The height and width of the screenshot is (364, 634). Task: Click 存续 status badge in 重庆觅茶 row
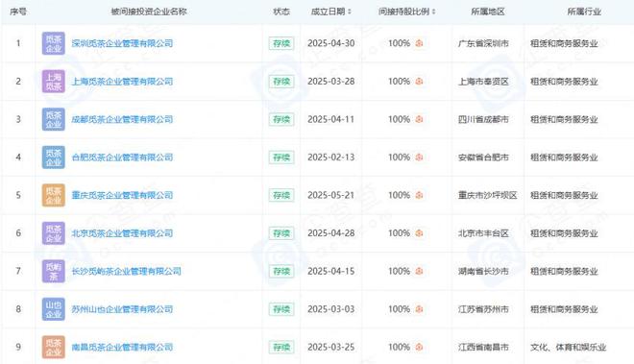pos(281,195)
